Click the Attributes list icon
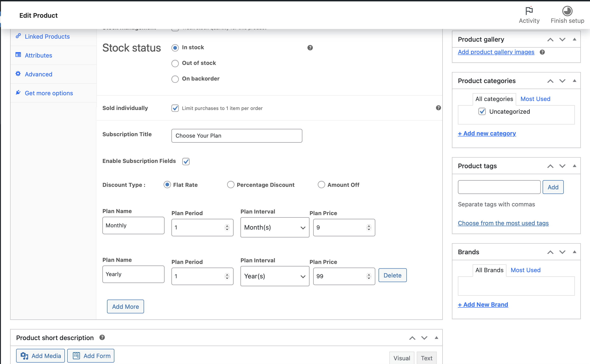This screenshot has height=364, width=590. coord(18,55)
